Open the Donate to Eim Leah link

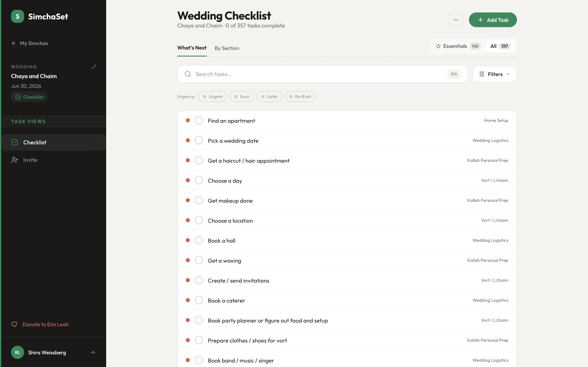pos(46,324)
